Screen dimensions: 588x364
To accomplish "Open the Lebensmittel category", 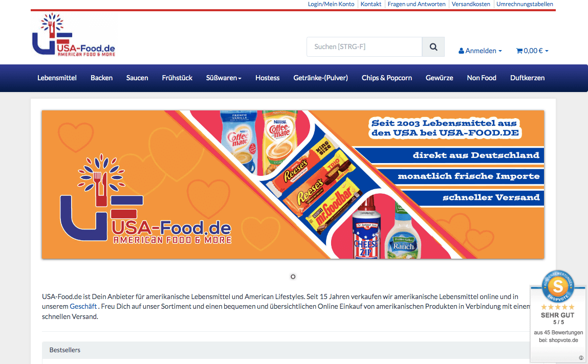I will pos(57,78).
